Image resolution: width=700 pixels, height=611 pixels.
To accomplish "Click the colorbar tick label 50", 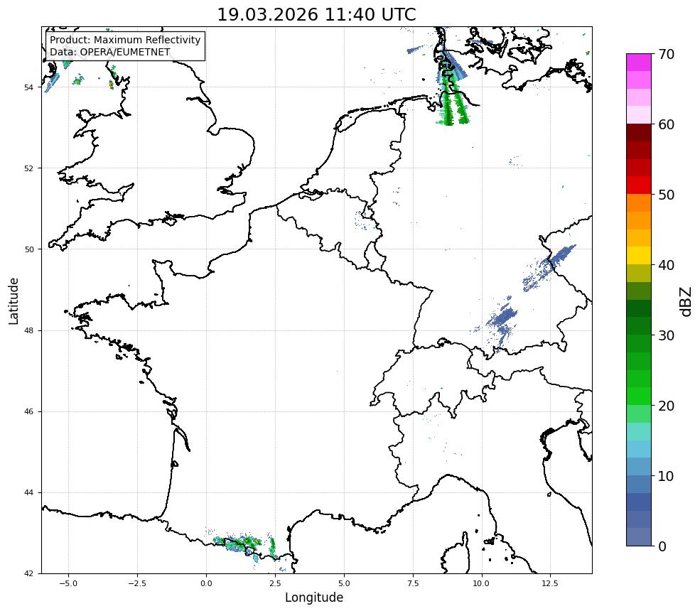I will point(666,195).
